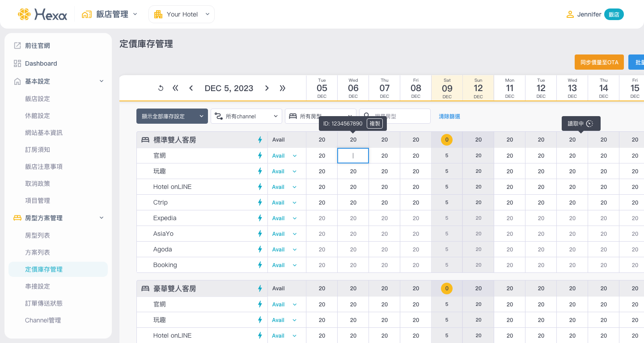Click Jennifer user profile icon
The width and height of the screenshot is (644, 343).
pyautogui.click(x=570, y=14)
